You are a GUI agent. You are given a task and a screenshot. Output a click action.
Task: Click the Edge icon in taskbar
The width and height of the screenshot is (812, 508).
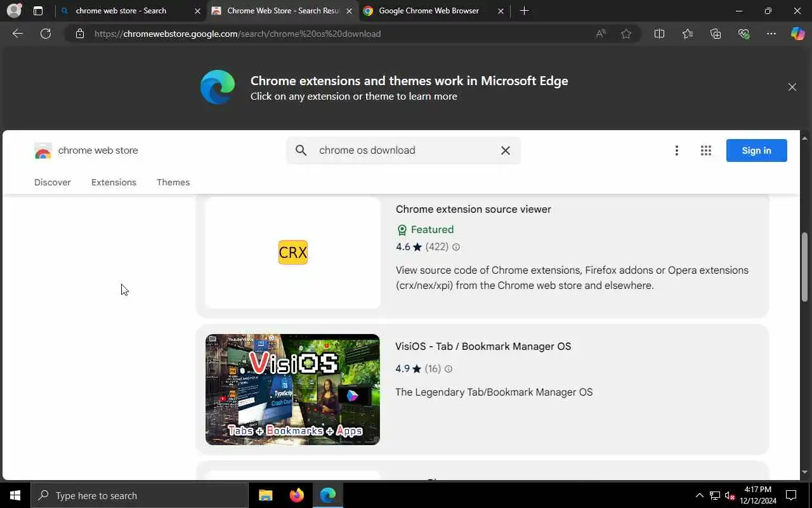328,495
